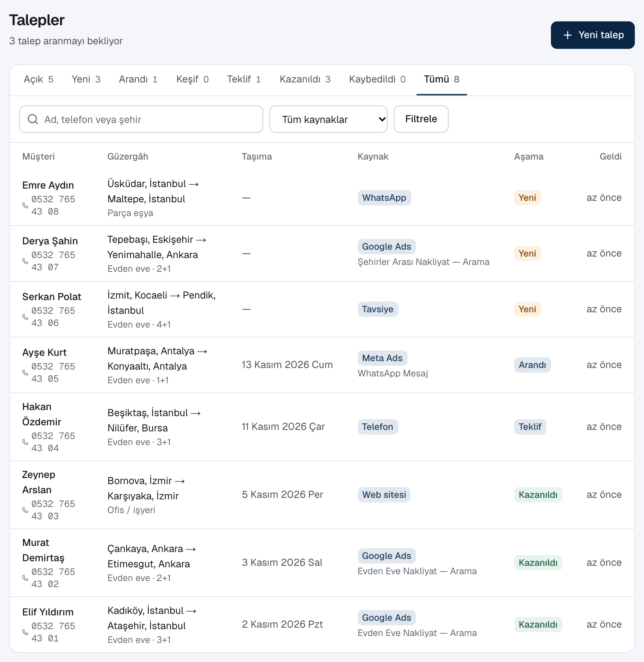Click the Arandı stage badge for Ayşe Kurt
The height and width of the screenshot is (662, 644).
pyautogui.click(x=532, y=365)
